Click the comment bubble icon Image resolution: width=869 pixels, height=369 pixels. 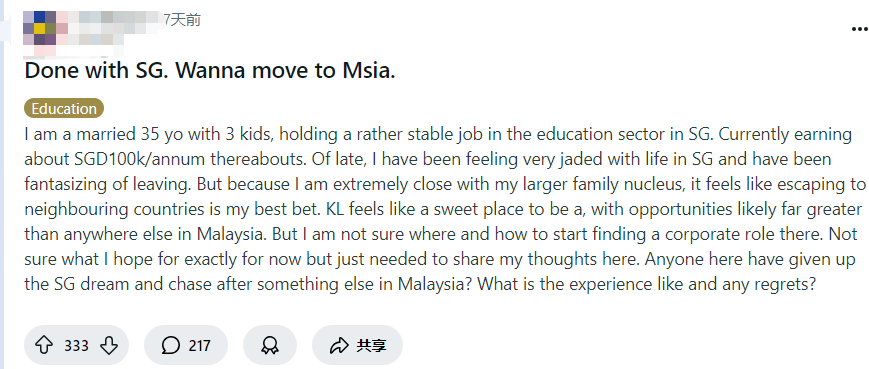point(171,345)
